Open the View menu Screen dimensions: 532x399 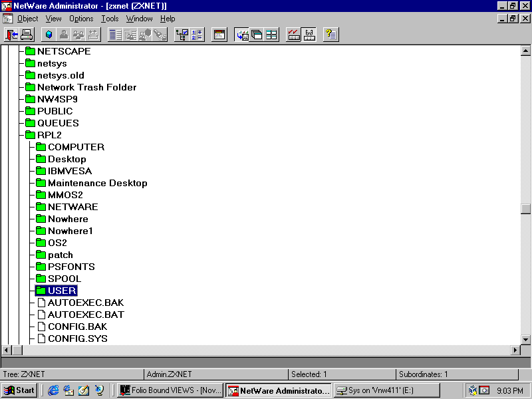click(54, 19)
